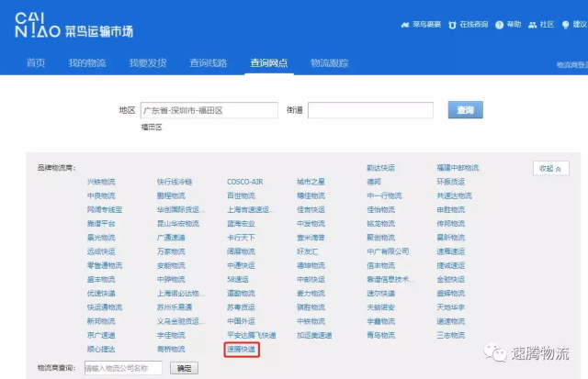Viewport: 588px width, 379px height.
Task: Open the 苏州乐易通 link
Action: [175, 307]
